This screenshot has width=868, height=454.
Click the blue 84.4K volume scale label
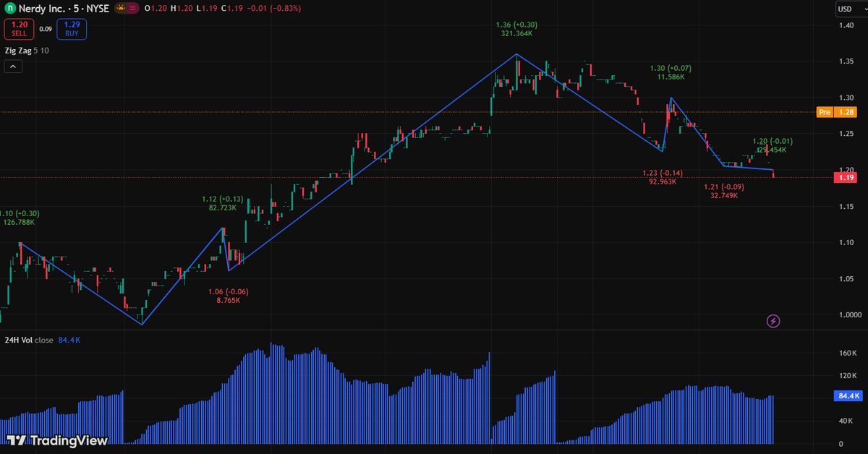849,396
